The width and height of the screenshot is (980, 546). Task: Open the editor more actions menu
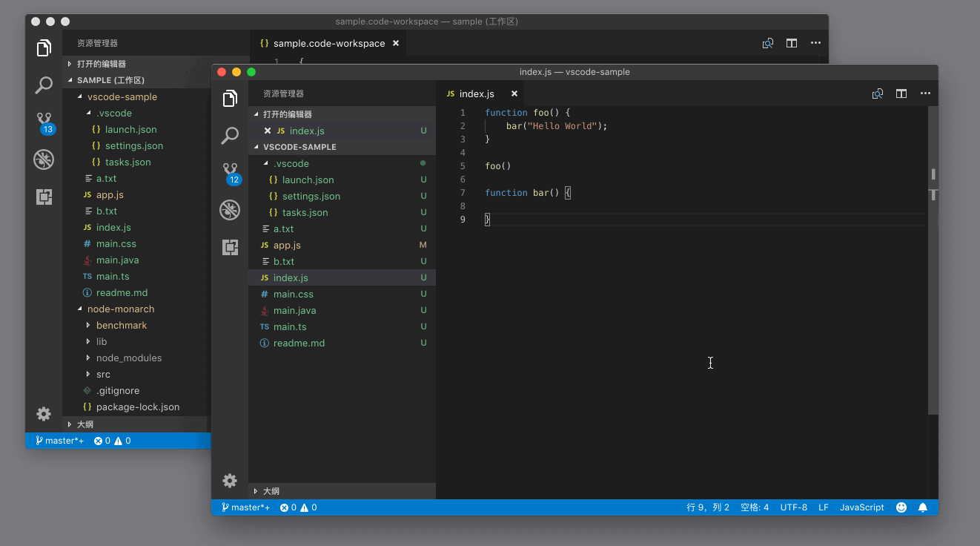pos(925,93)
